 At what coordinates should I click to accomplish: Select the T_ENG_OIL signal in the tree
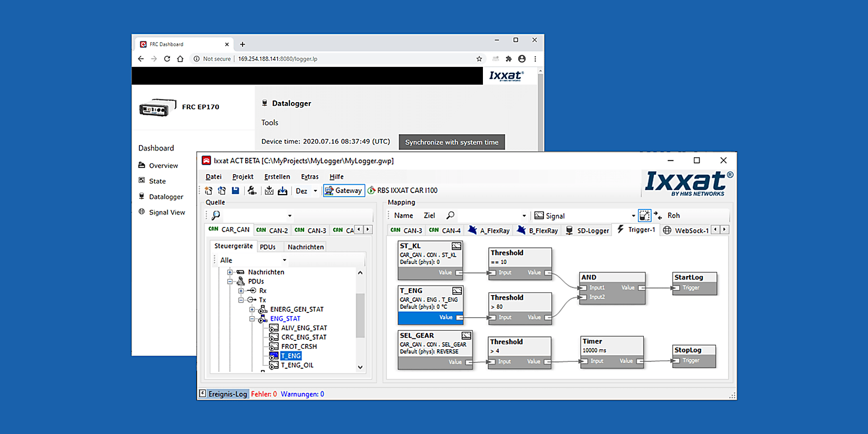pos(297,365)
